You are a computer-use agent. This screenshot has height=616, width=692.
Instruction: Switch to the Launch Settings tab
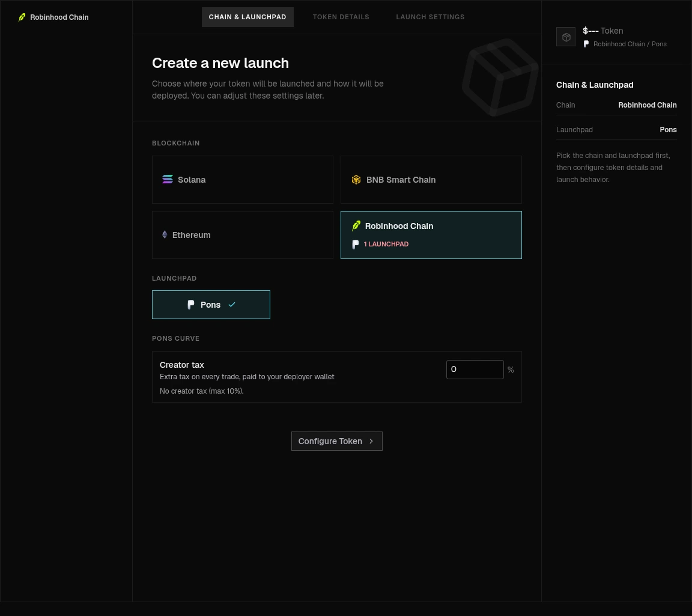[x=430, y=17]
